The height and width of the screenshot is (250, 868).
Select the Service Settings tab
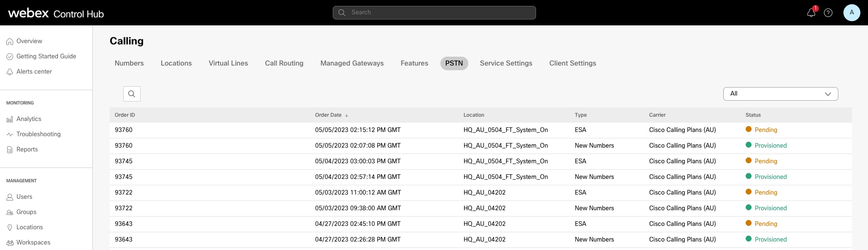(x=506, y=63)
